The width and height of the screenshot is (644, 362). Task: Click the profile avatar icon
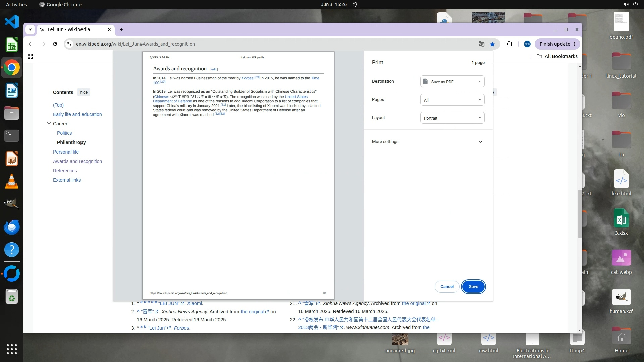click(x=527, y=44)
